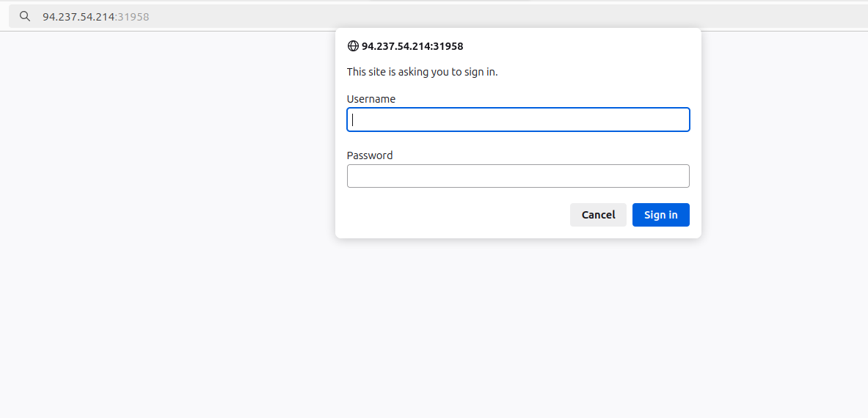
Task: Click right end of the Password field
Action: pos(679,176)
